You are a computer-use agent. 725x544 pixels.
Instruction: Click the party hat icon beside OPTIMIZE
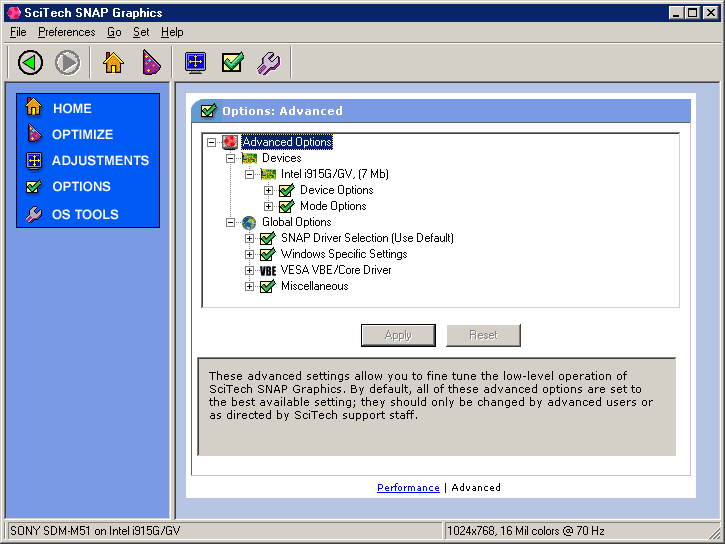pyautogui.click(x=34, y=134)
